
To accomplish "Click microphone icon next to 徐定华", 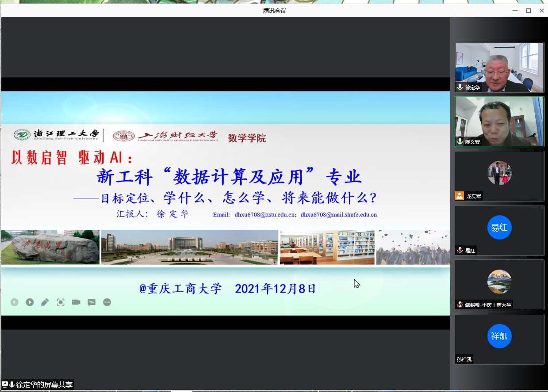I will click(x=460, y=88).
